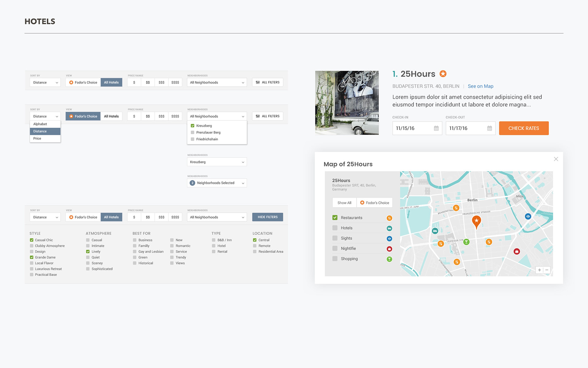Open Distance sort dropdown in top filter bar
This screenshot has height=368, width=588.
(45, 82)
